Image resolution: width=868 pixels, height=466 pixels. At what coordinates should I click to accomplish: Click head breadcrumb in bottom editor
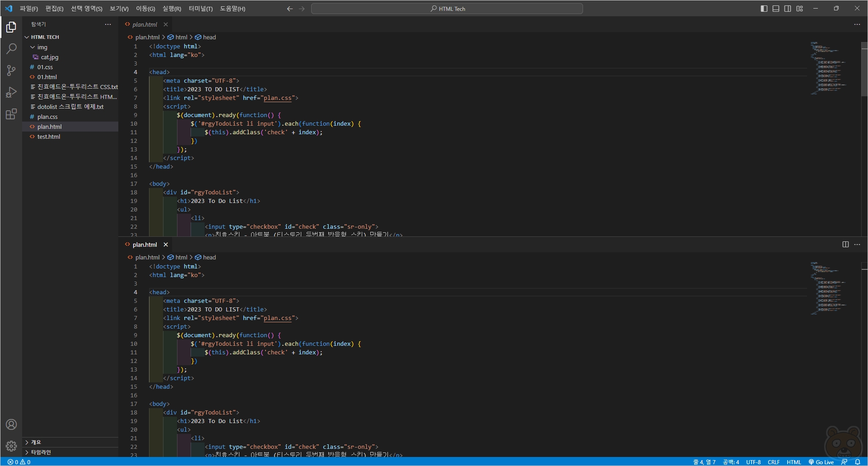pos(205,257)
